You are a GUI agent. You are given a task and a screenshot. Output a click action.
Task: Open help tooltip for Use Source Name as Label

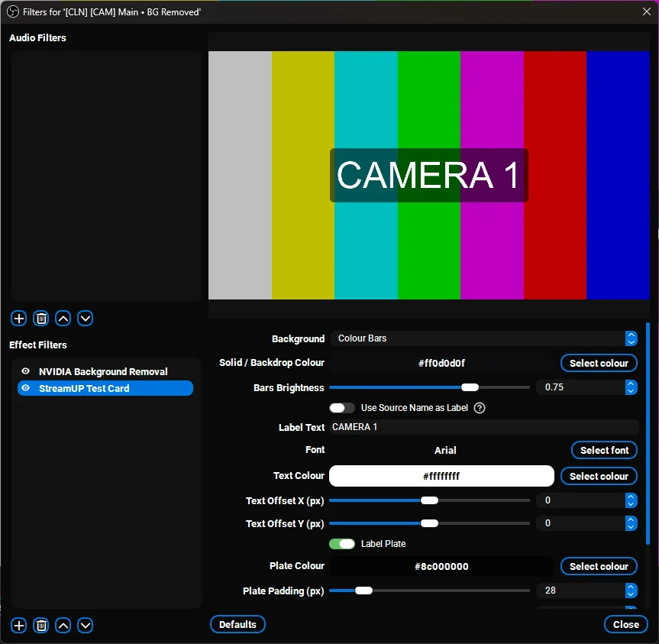coord(480,408)
